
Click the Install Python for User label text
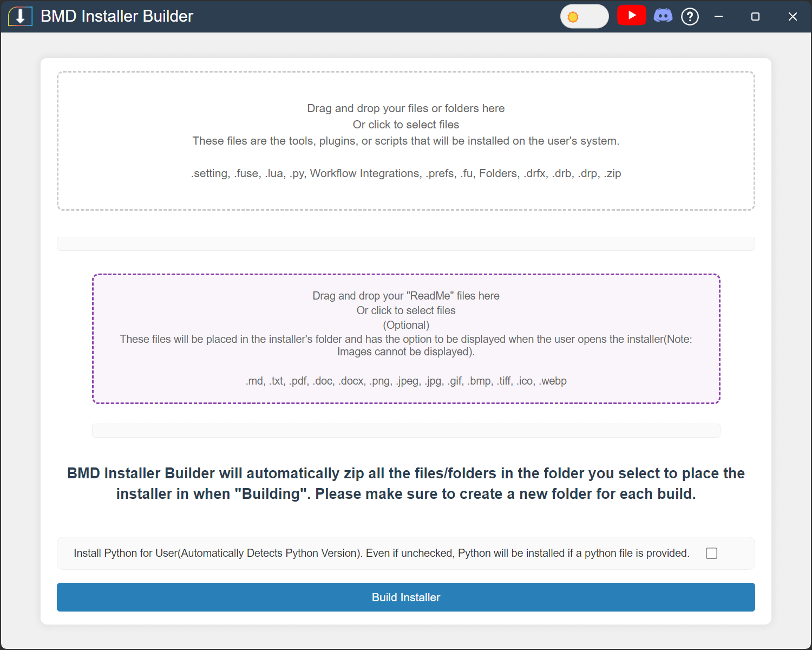tap(381, 553)
